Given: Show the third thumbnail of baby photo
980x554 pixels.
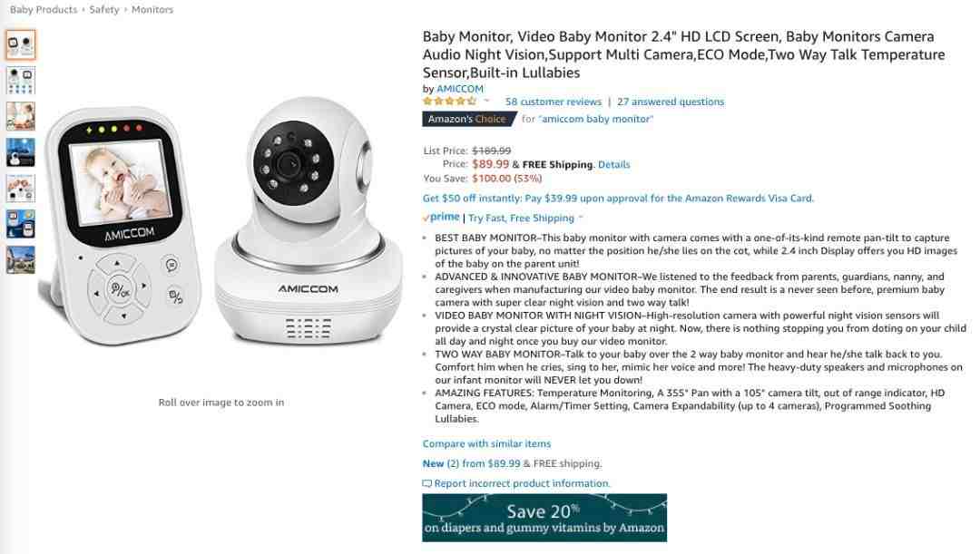Looking at the screenshot, I should (21, 116).
